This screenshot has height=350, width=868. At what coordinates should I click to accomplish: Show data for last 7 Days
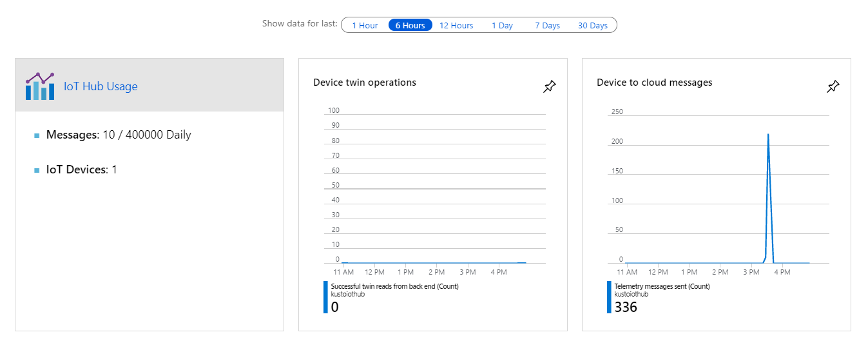coord(547,26)
